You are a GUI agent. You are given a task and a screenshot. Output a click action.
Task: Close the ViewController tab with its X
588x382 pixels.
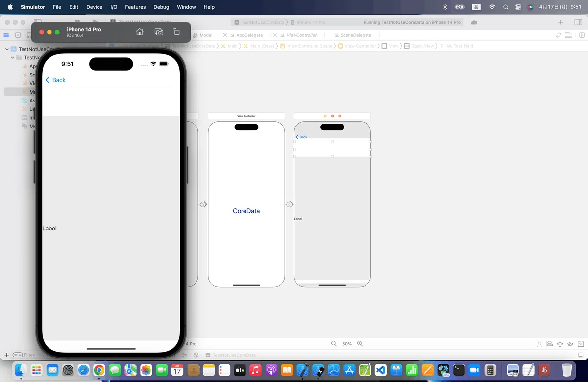click(275, 35)
